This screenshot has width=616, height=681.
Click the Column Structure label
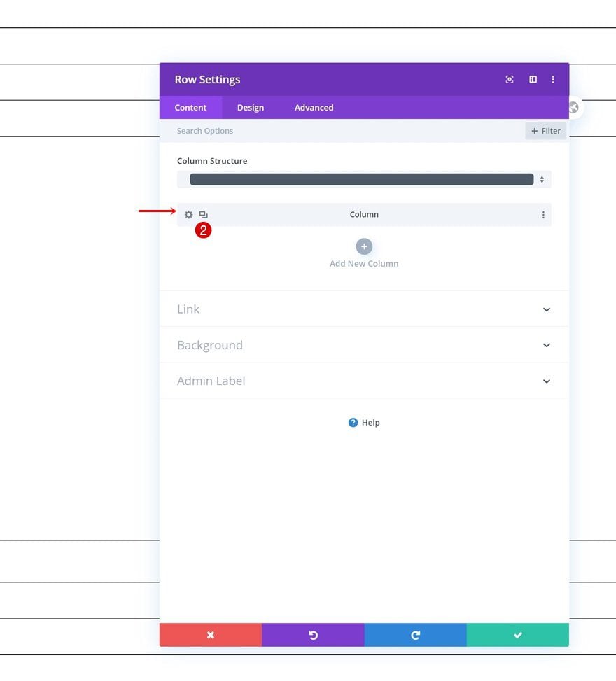point(212,161)
